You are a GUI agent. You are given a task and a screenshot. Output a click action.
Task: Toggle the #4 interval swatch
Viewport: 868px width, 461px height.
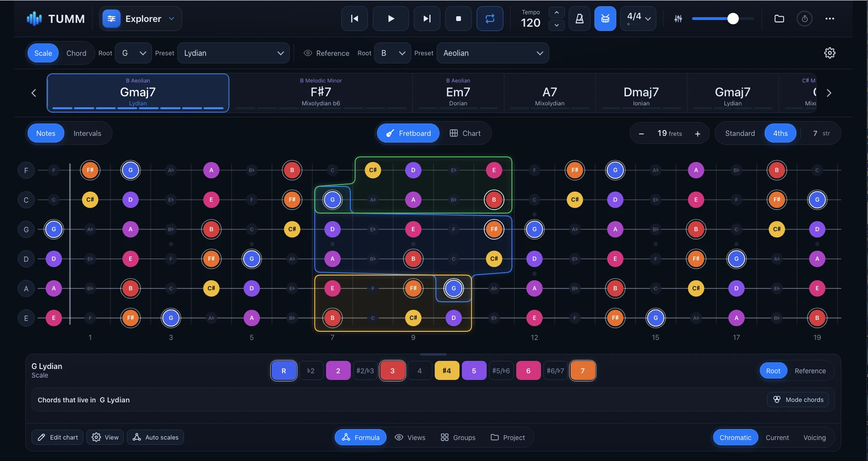[x=447, y=371]
